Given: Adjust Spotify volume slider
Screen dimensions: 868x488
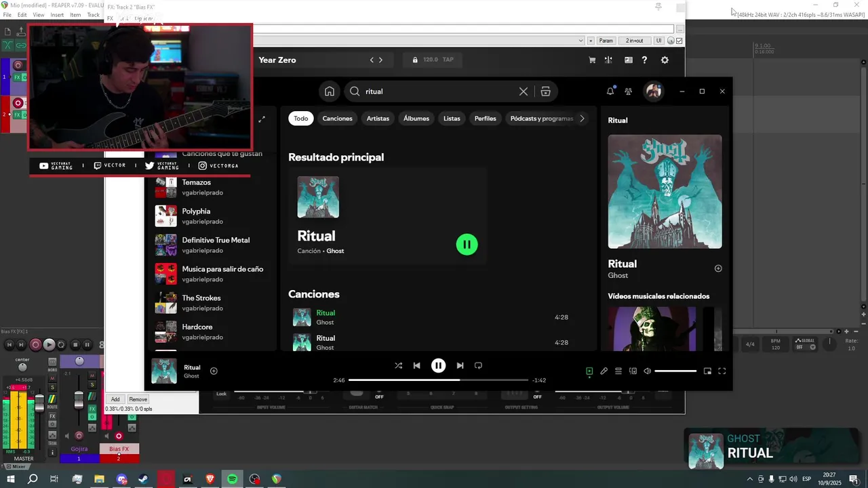Looking at the screenshot, I should 675,371.
